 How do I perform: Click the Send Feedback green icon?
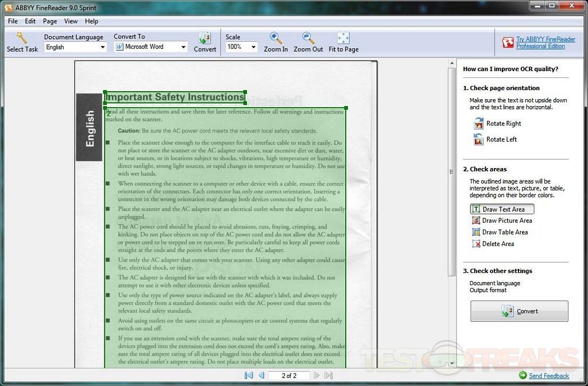[523, 375]
